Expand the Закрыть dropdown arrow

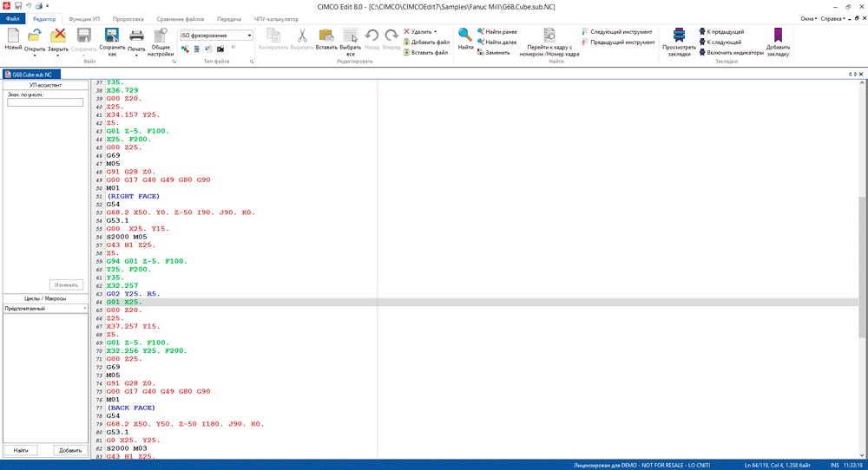coord(57,55)
